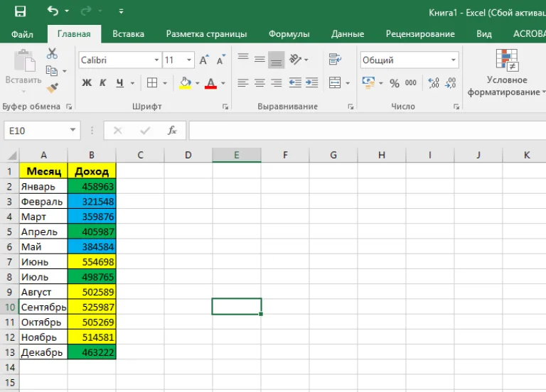The height and width of the screenshot is (392, 546).
Task: Click the Wrap Text icon
Action: 335,60
